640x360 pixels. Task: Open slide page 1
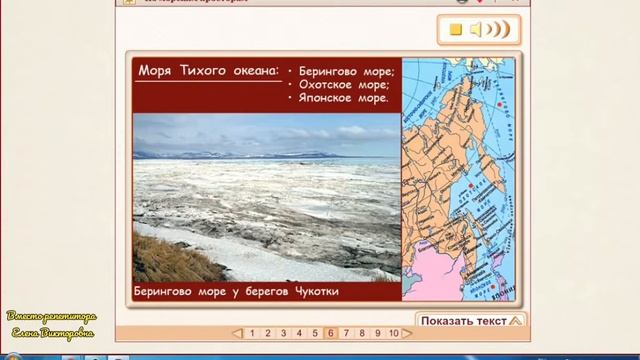click(252, 333)
